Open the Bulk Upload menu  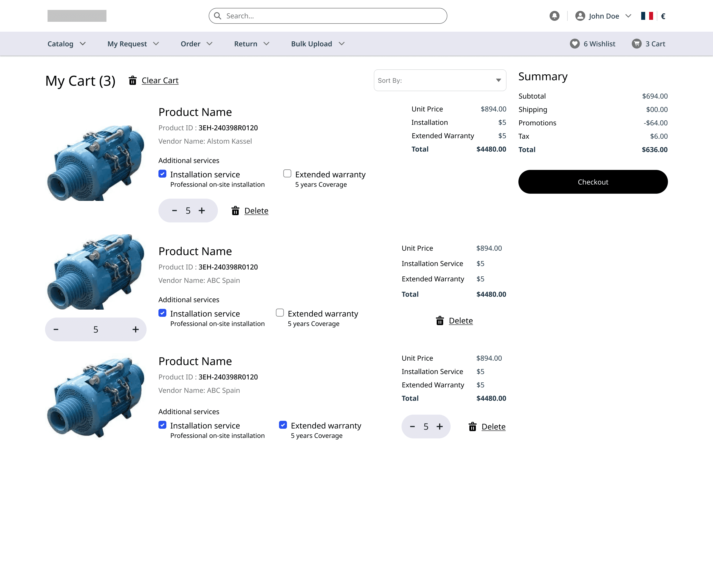tap(311, 44)
